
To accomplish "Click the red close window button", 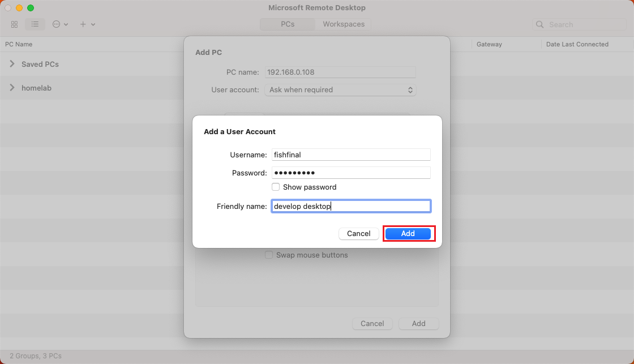I will coord(8,8).
